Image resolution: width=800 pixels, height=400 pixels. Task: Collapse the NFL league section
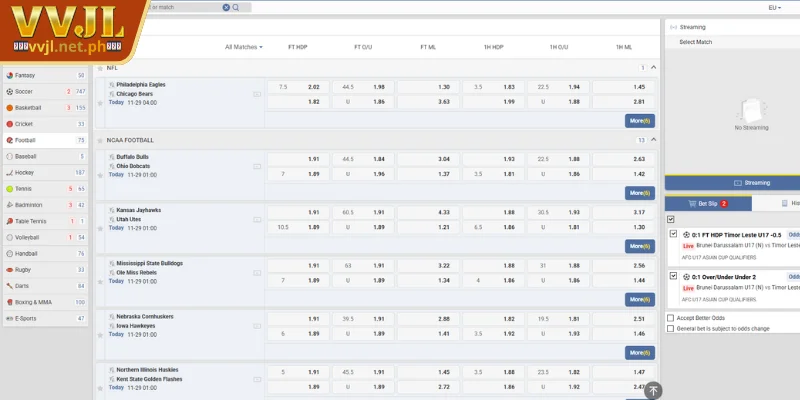pos(654,67)
